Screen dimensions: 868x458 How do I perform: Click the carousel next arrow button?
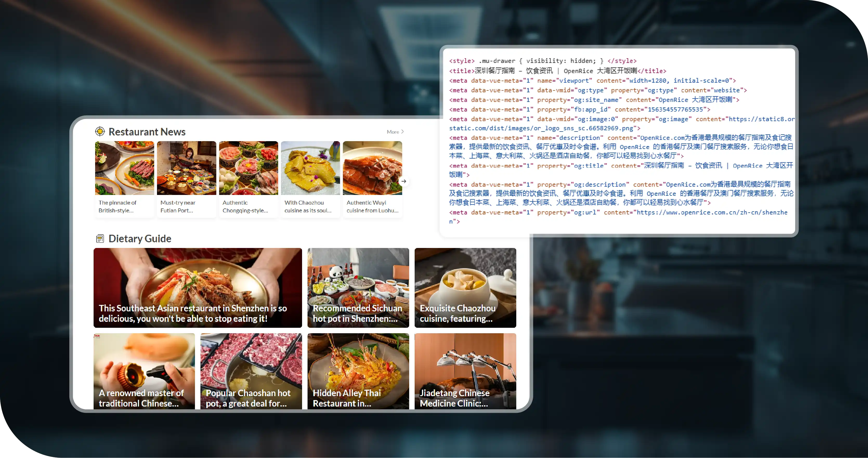point(403,181)
